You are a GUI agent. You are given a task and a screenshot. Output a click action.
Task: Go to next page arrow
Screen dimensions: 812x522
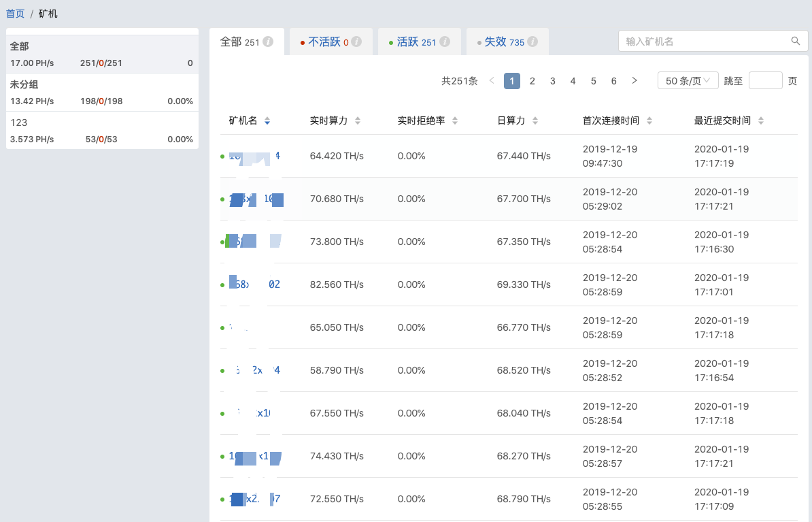click(635, 81)
